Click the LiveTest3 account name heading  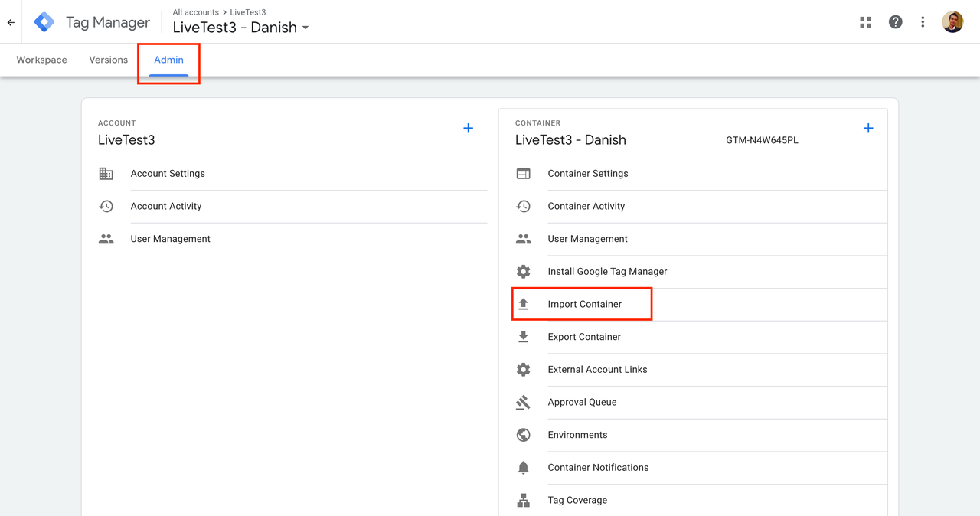point(126,140)
